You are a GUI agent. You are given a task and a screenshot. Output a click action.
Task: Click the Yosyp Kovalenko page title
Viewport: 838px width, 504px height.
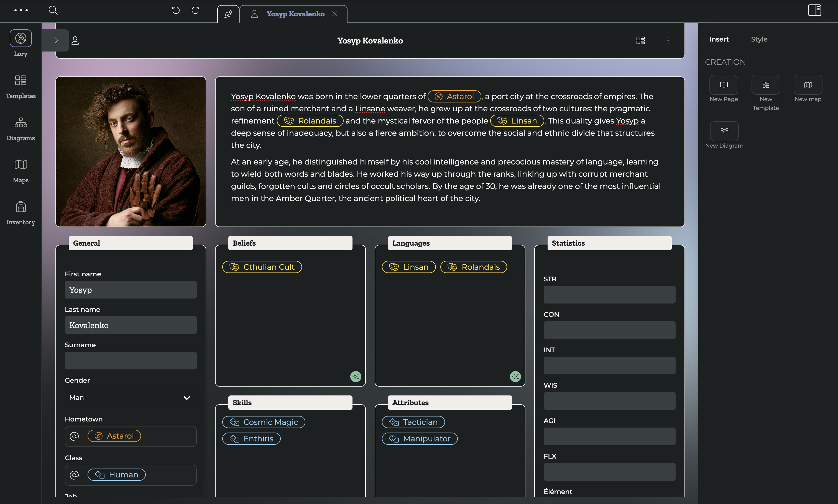370,40
